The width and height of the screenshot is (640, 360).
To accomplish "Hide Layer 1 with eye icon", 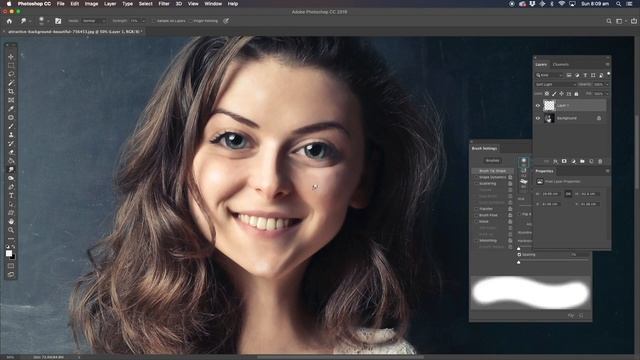I will click(x=538, y=106).
